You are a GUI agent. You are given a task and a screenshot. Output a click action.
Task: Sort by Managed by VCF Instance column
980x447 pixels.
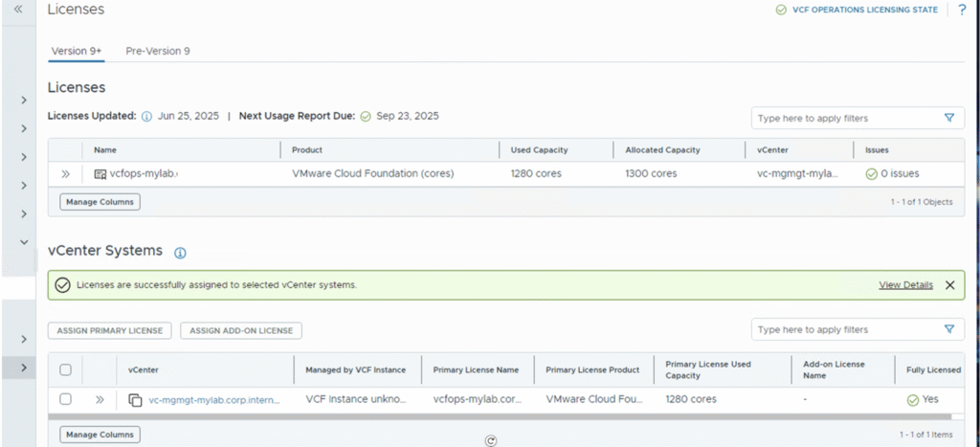pyautogui.click(x=356, y=370)
